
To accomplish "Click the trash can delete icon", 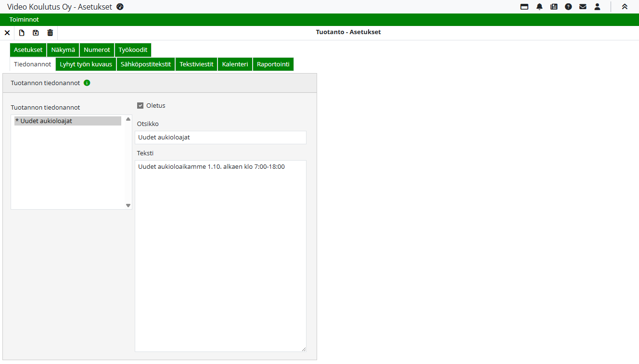I will pyautogui.click(x=50, y=33).
